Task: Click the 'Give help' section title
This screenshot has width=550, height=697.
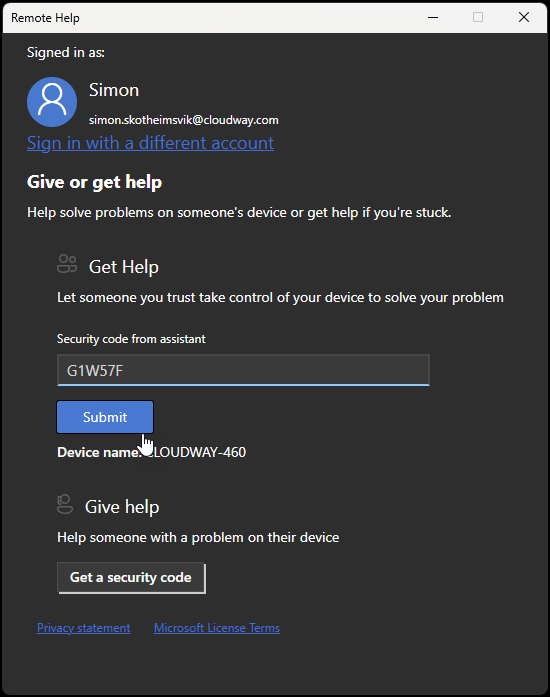Action: click(x=122, y=507)
